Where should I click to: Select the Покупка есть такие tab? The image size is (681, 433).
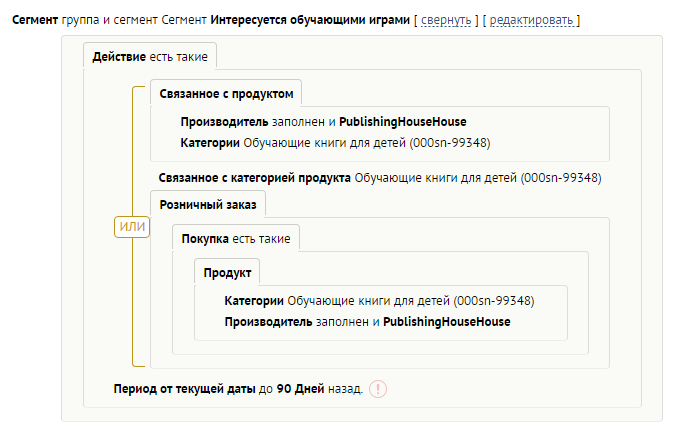236,239
